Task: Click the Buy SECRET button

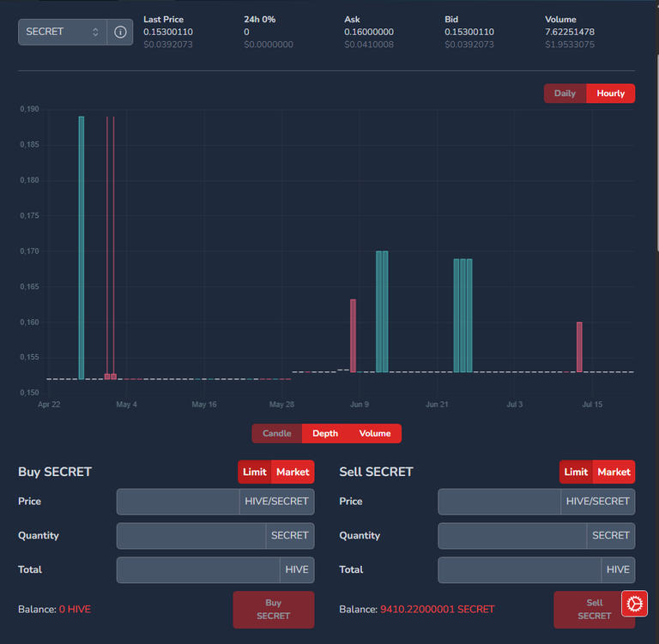Action: tap(273, 610)
